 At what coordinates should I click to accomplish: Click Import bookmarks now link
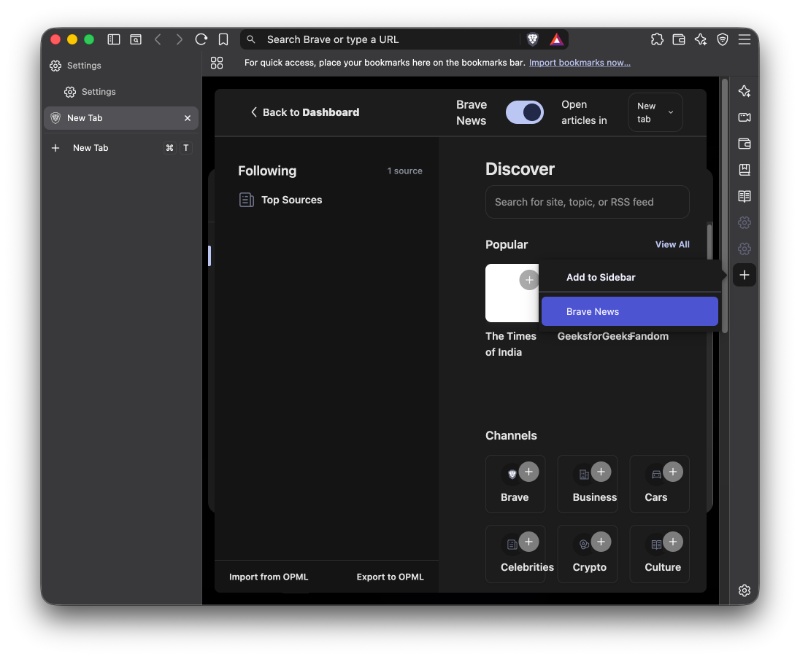tap(580, 63)
